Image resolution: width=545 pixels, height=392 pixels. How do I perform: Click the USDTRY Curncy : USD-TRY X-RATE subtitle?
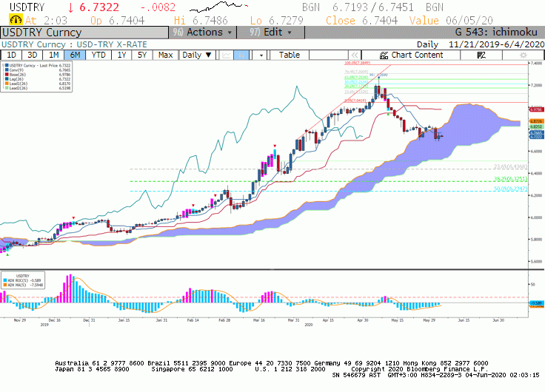[74, 44]
